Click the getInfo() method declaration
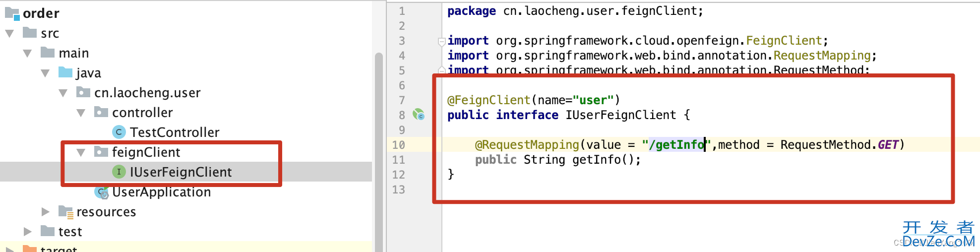The height and width of the screenshot is (252, 980). (558, 160)
